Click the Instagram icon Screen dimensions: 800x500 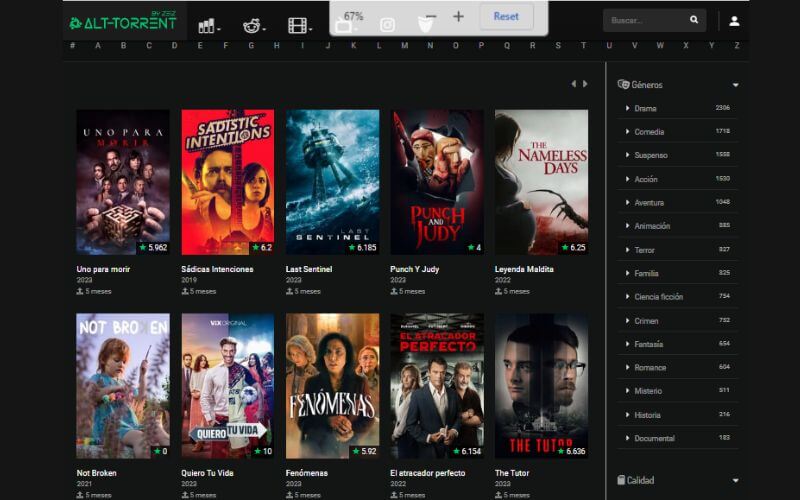coord(387,24)
